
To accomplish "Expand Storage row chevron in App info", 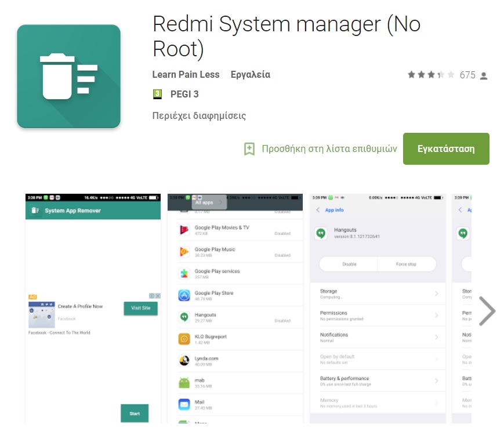I will pos(436,294).
